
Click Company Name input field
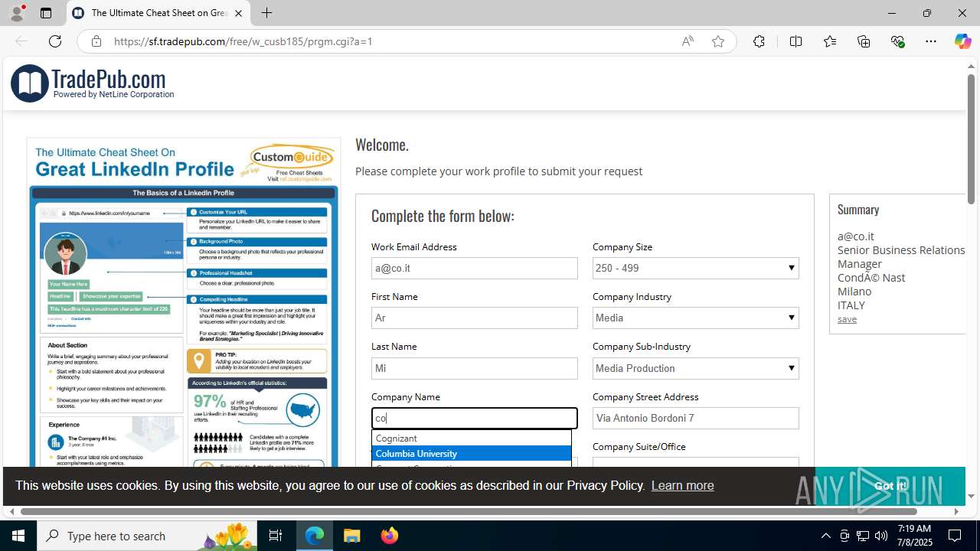click(x=474, y=418)
